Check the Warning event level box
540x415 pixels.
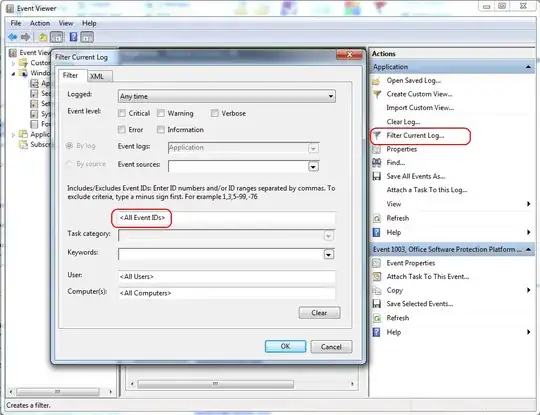[161, 113]
